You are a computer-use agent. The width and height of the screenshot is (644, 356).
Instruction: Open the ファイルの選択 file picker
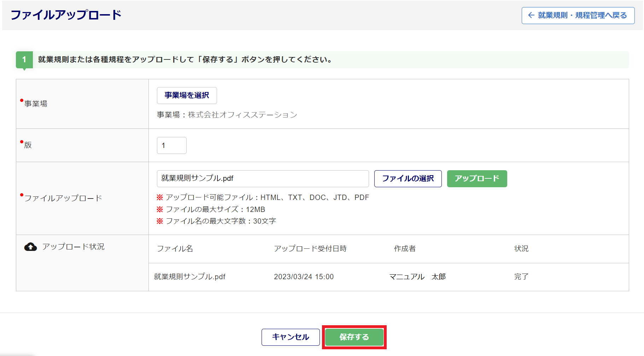click(408, 178)
